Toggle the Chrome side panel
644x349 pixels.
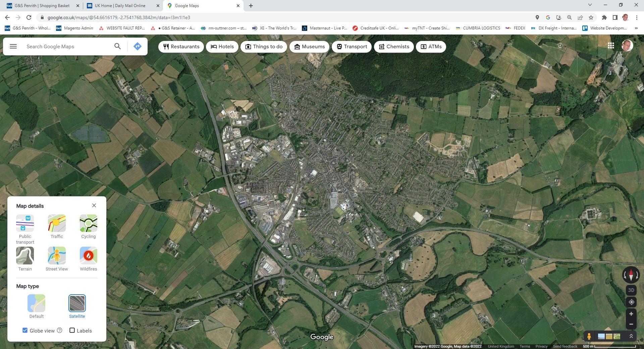(x=615, y=17)
